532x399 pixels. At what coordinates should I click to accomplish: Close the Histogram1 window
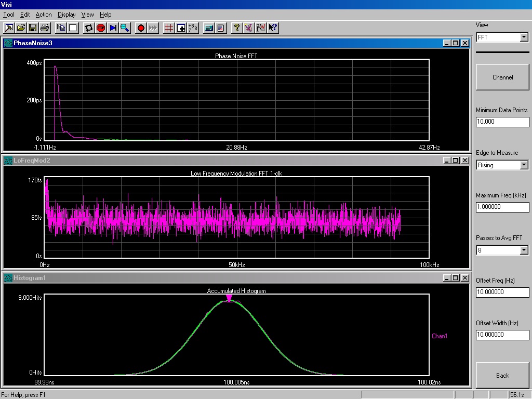(x=465, y=278)
